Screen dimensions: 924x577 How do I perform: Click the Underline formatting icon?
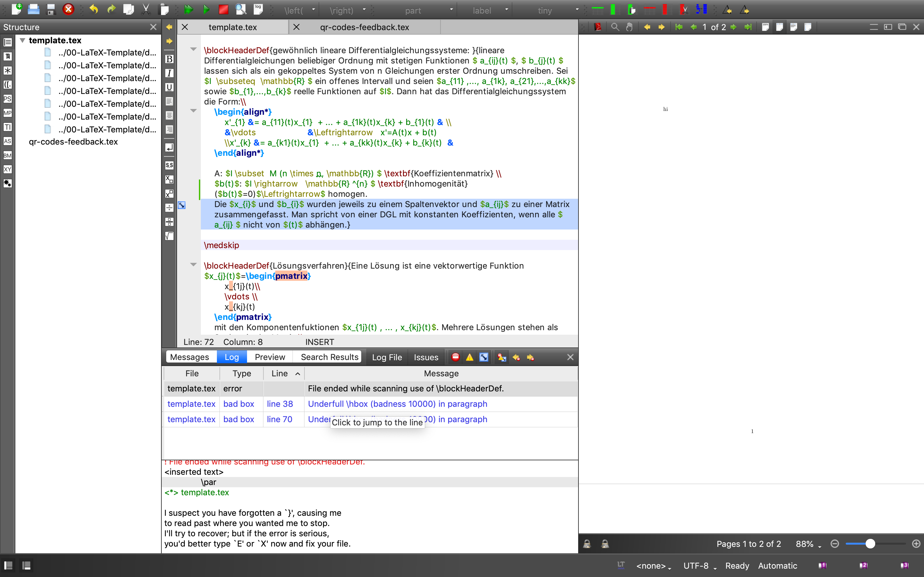pos(169,88)
